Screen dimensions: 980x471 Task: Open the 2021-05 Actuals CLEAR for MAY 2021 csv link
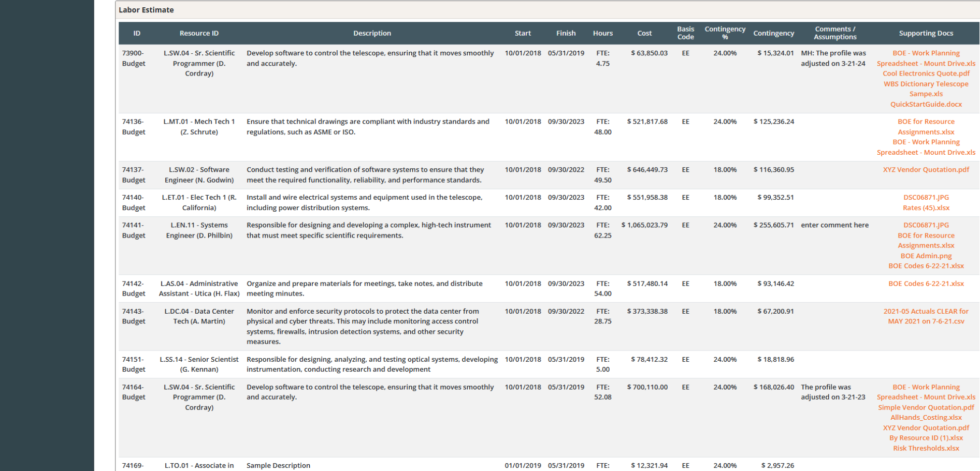926,316
